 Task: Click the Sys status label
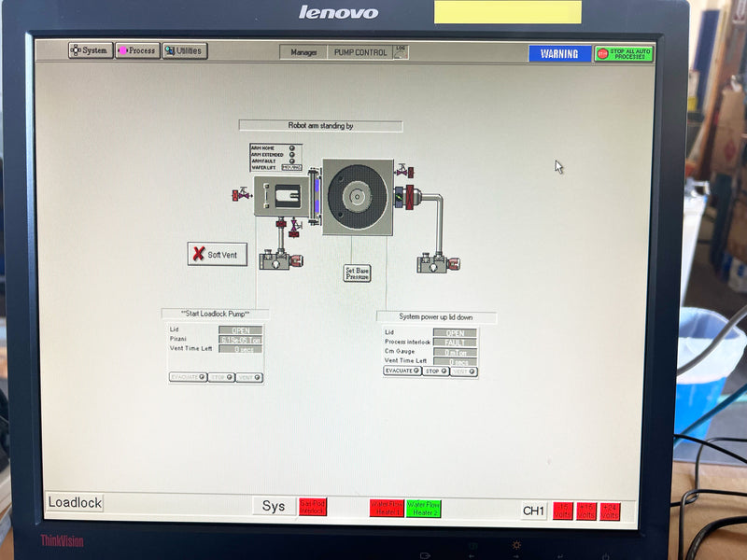[x=274, y=506]
